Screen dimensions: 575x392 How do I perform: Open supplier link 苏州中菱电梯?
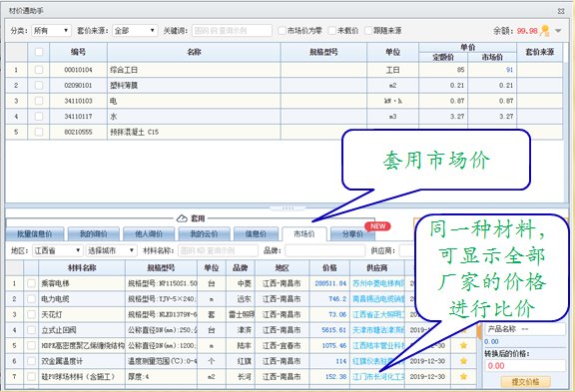pos(378,283)
